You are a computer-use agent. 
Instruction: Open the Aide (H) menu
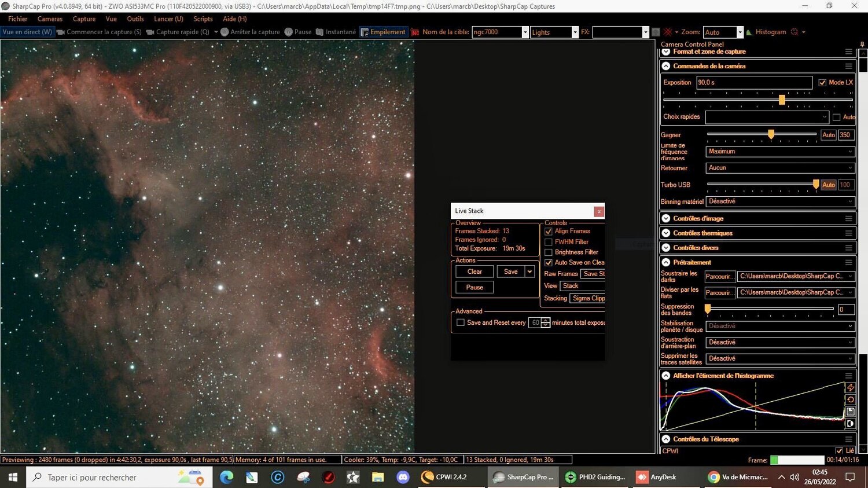[x=235, y=19]
